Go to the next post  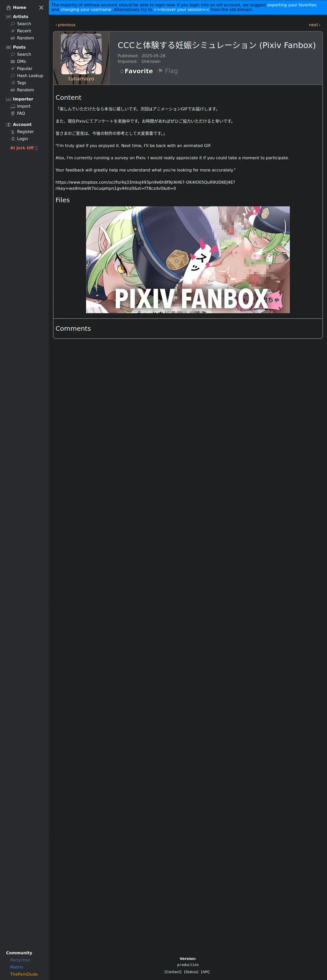tap(315, 25)
